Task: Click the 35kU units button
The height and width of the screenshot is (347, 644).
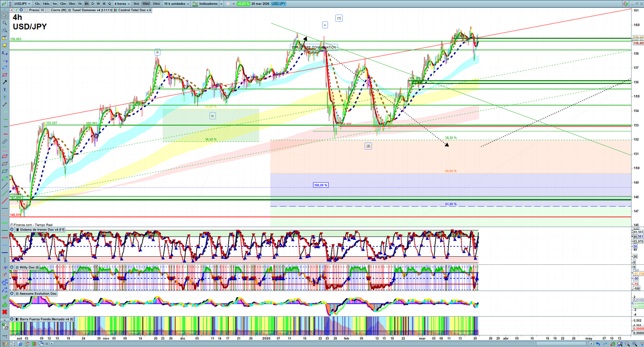Action: point(156,4)
